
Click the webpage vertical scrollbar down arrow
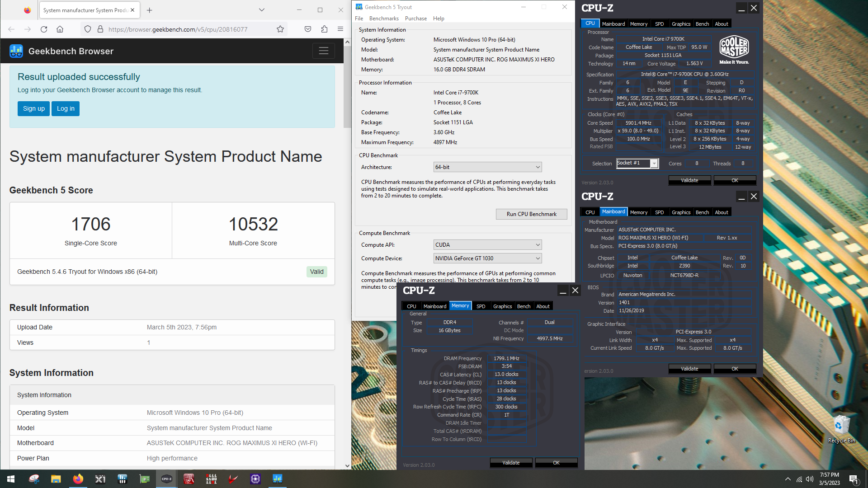click(347, 465)
